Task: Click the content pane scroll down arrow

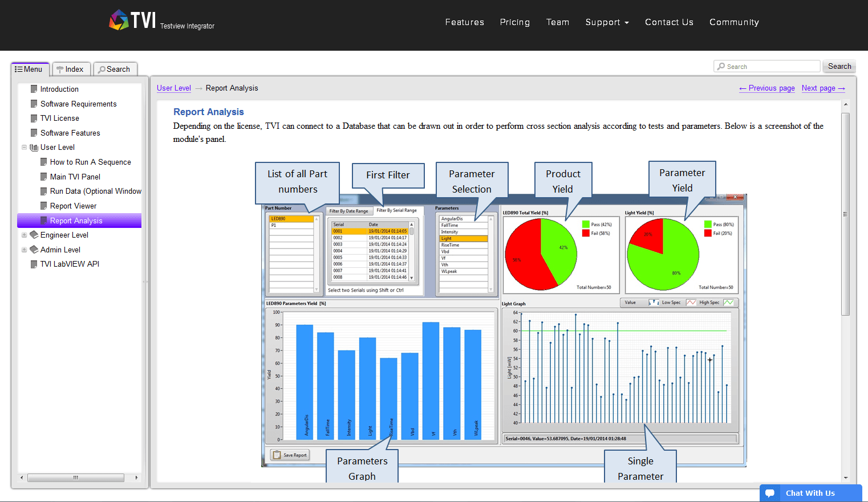Action: [x=846, y=478]
